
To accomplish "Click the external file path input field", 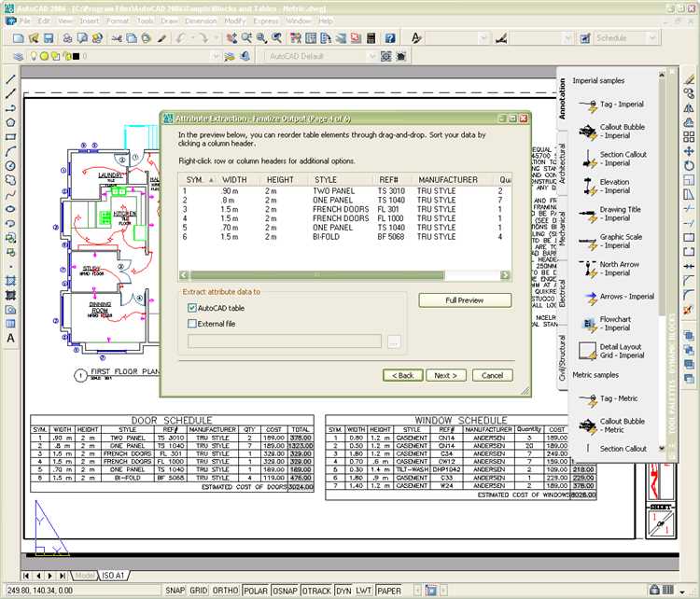I will tap(285, 341).
